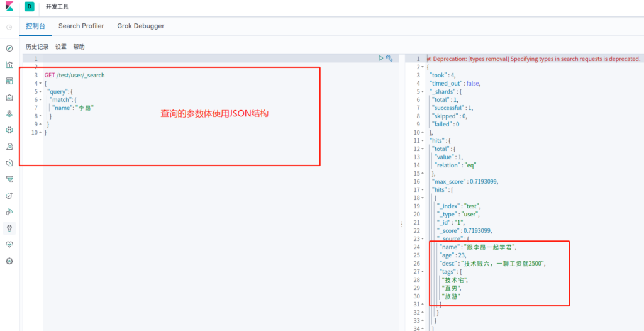The width and height of the screenshot is (644, 331).
Task: Open Stack Monitoring heartbeat icon in sidebar
Action: click(x=9, y=244)
